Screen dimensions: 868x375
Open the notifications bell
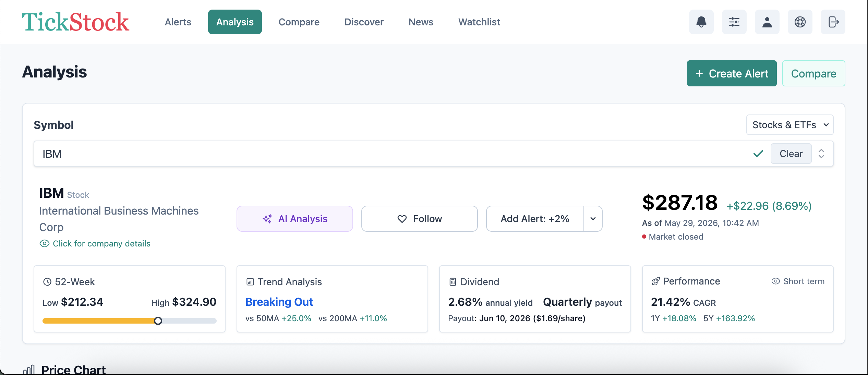point(701,22)
